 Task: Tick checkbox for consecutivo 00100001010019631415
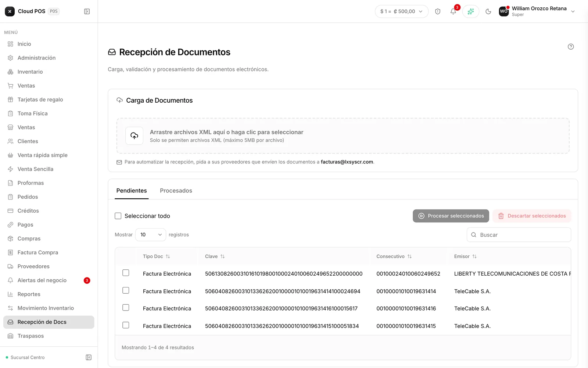click(x=126, y=325)
